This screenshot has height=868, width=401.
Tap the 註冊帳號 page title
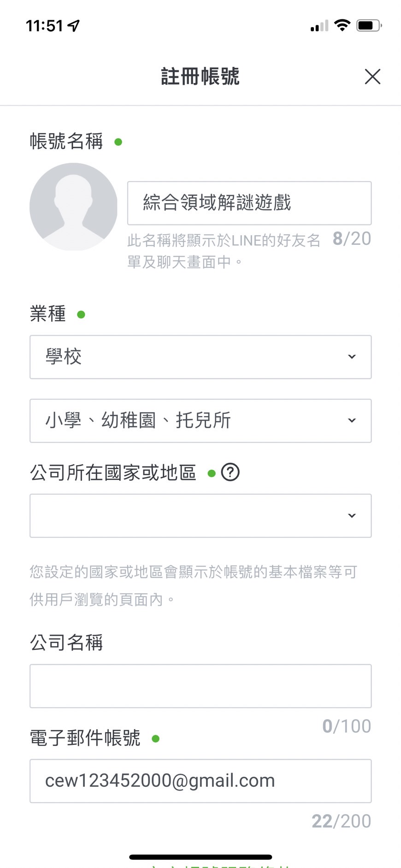(x=200, y=77)
